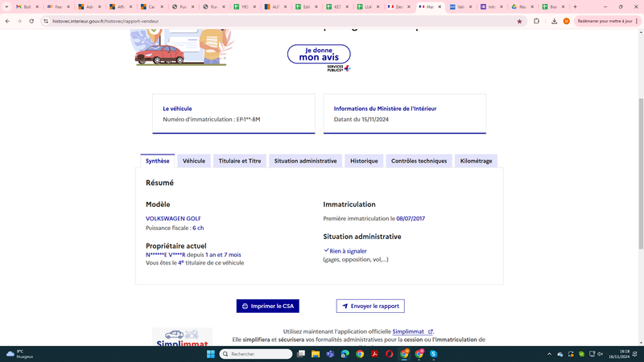Viewport: 644px width, 362px height.
Task: Click the Datant du 15/11/2024 text
Action: pos(361,119)
